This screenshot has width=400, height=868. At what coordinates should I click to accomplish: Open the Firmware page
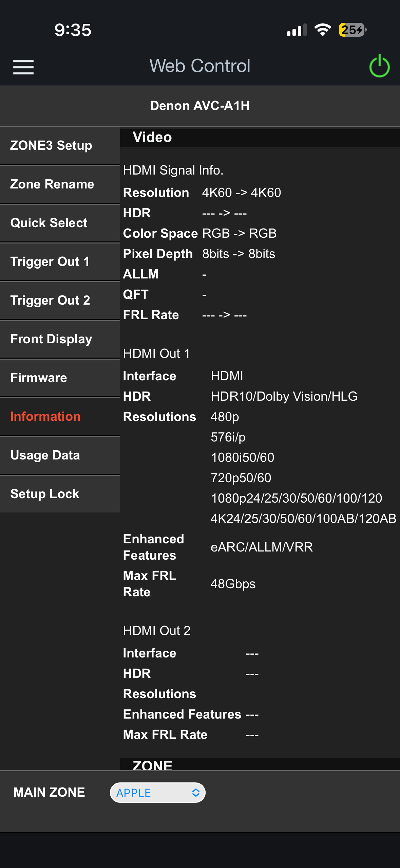[60, 378]
